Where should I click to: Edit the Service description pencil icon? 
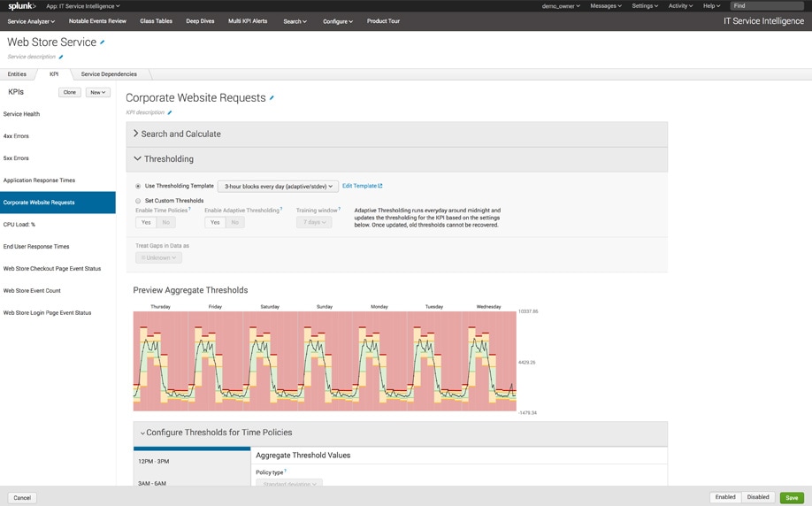(x=60, y=57)
